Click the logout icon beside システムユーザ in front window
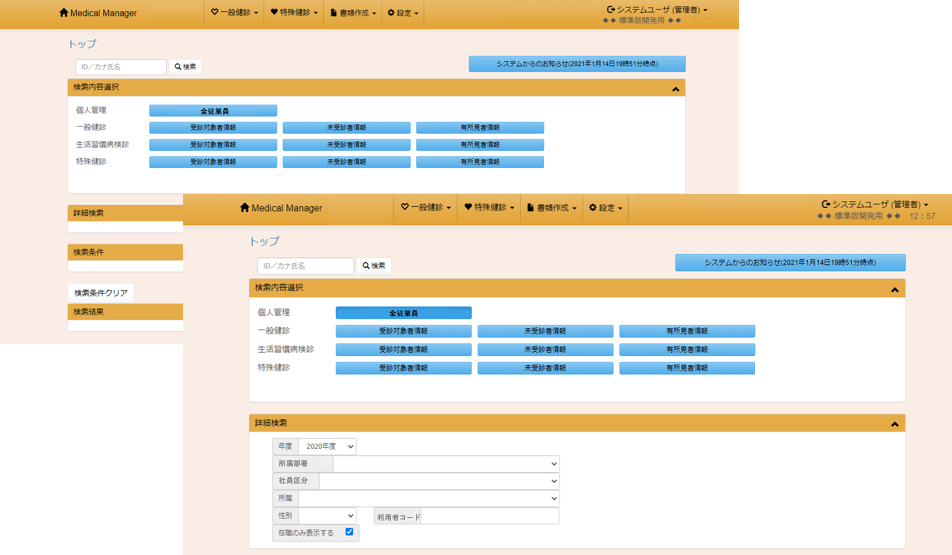 click(826, 204)
